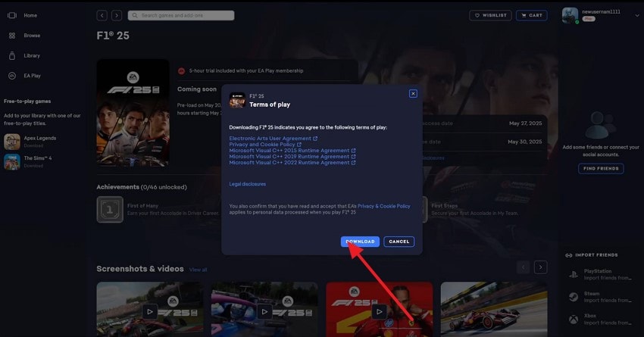Screen dimensions: 644x337
Task: Click the Browse grid icon
Action: click(x=12, y=36)
